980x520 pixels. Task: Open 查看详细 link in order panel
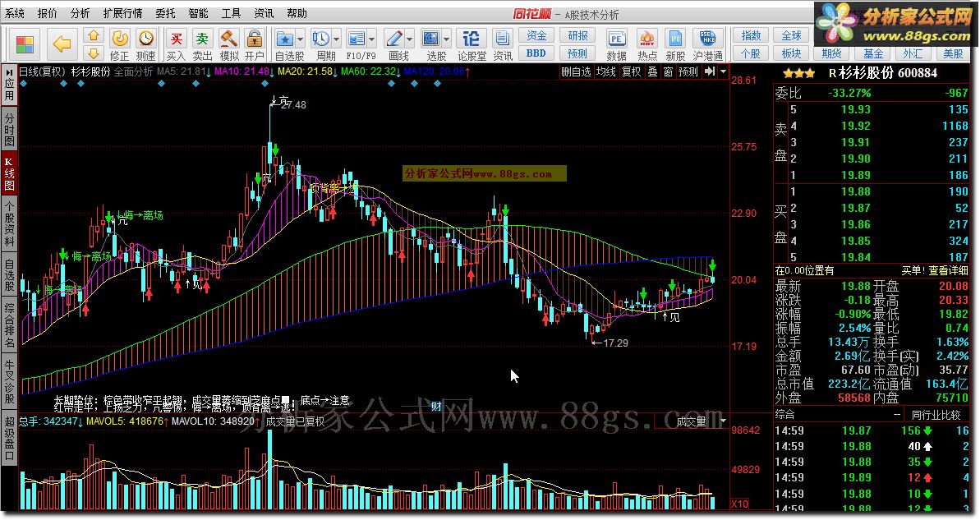click(948, 270)
